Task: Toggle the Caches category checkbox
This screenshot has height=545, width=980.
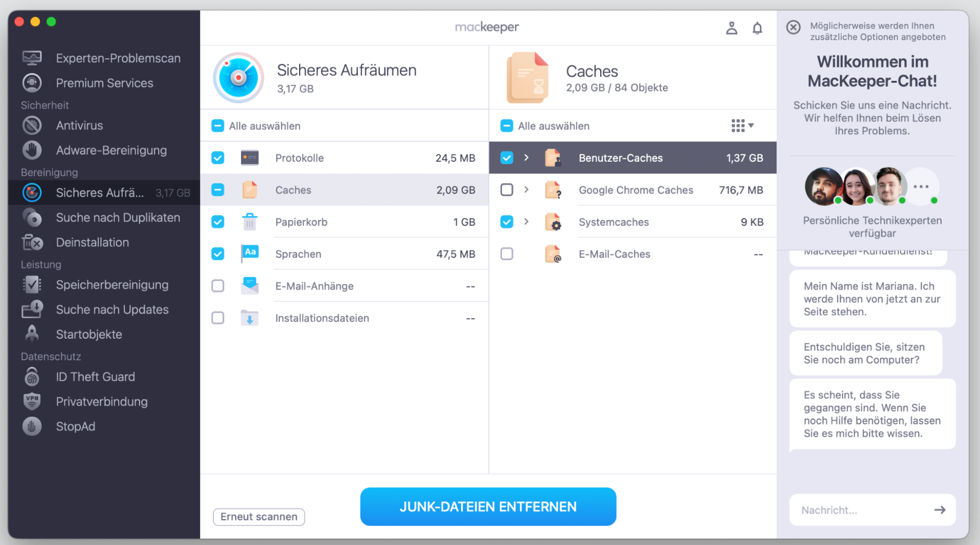Action: 218,190
